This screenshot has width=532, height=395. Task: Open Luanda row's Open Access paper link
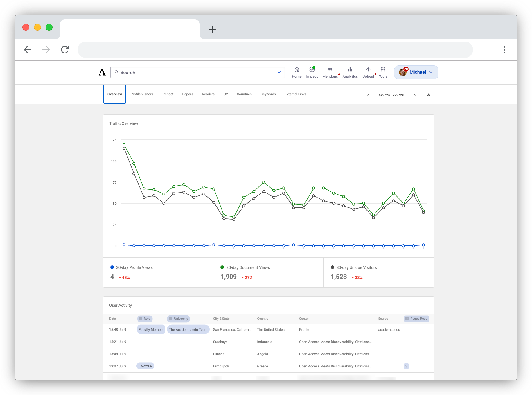[335, 354]
